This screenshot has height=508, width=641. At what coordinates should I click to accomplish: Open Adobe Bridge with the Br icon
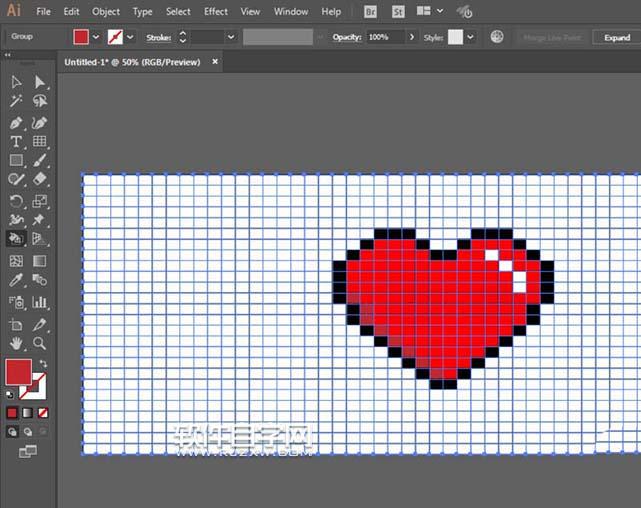tap(371, 12)
